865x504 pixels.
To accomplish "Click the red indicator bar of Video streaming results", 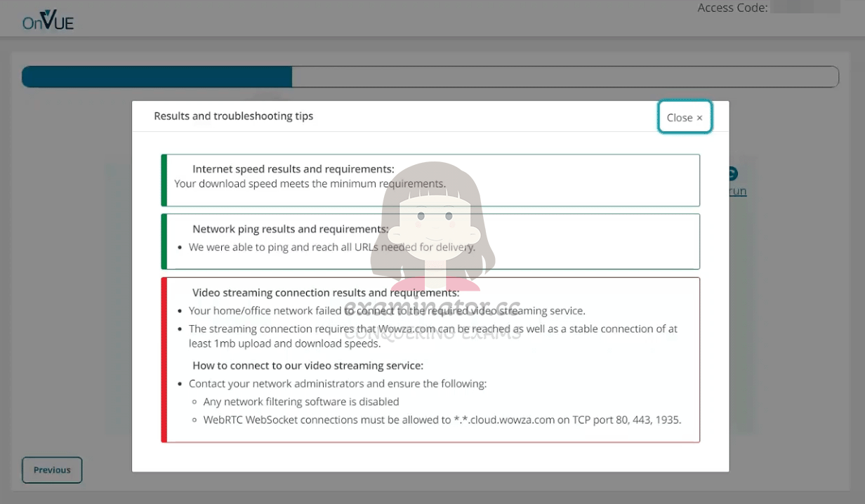I will (164, 360).
